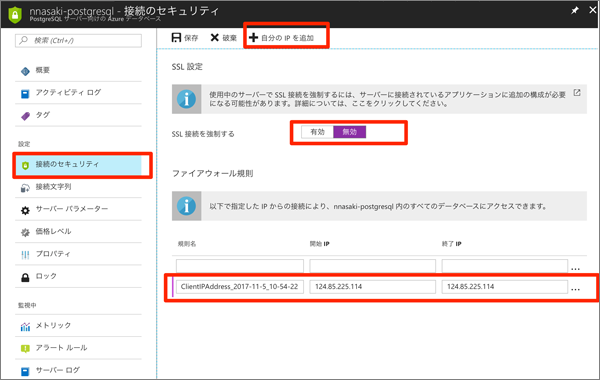Screen dimensions: 600x380
Task: Click the empty 終了 IP input field
Action: click(x=505, y=266)
